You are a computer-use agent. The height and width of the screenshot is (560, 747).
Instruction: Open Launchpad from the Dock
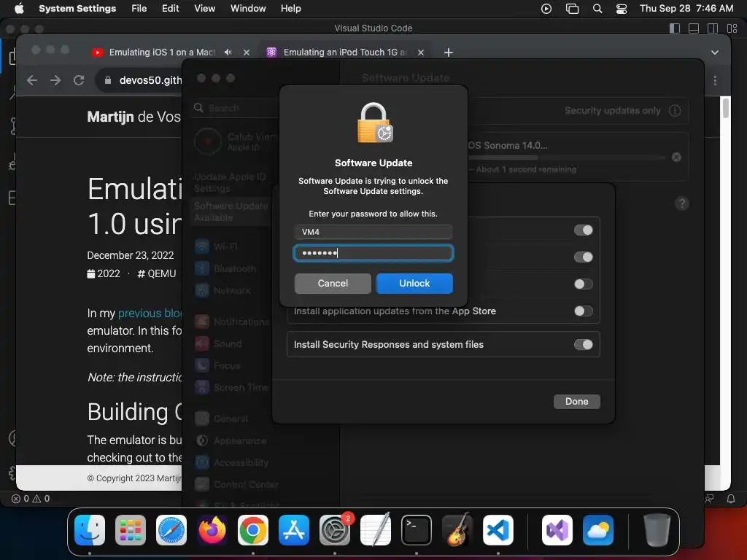pyautogui.click(x=131, y=530)
